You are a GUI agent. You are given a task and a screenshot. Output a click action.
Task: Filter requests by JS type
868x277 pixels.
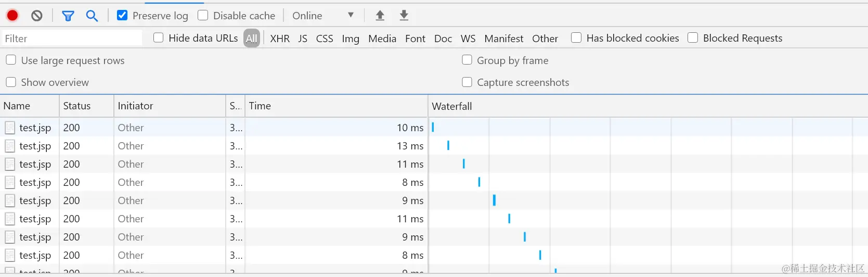[x=303, y=39]
